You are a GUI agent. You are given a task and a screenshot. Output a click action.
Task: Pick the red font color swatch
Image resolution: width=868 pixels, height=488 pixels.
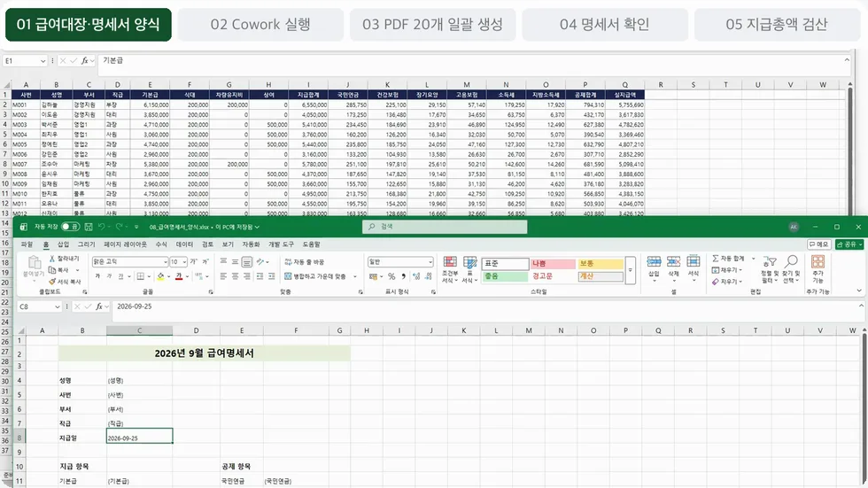(179, 276)
